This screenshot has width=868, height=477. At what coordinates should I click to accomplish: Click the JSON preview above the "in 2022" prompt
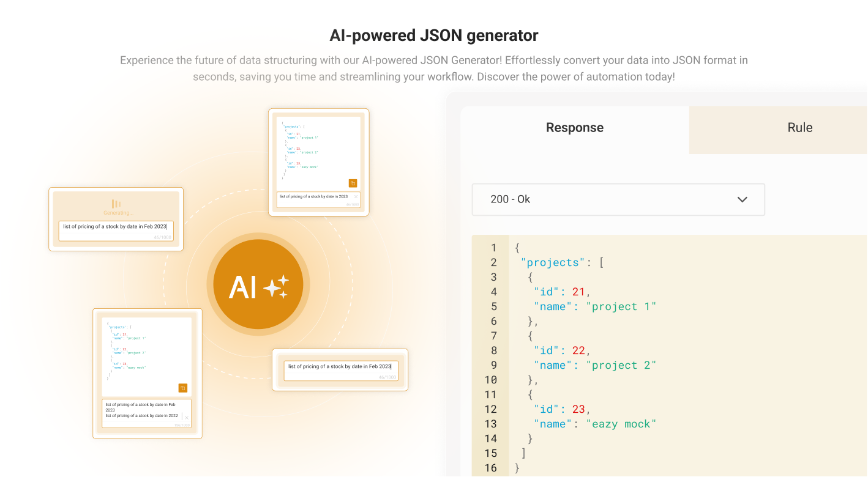(x=146, y=356)
